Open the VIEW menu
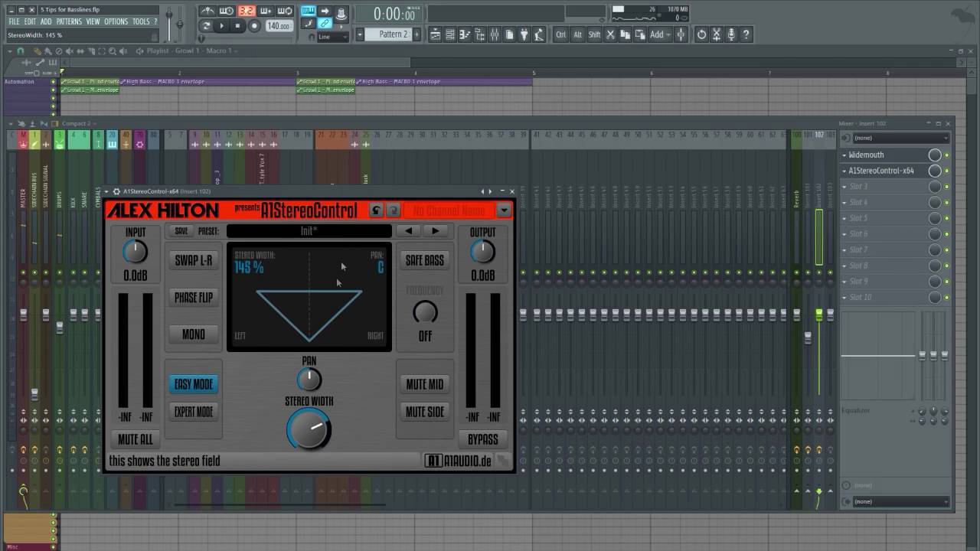Viewport: 980px width, 551px height. 93,21
